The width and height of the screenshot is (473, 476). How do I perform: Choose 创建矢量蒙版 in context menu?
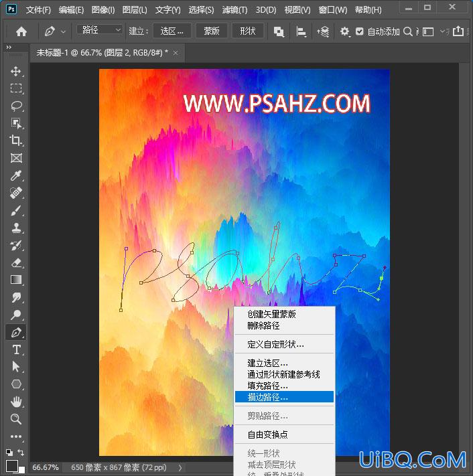[x=284, y=314]
